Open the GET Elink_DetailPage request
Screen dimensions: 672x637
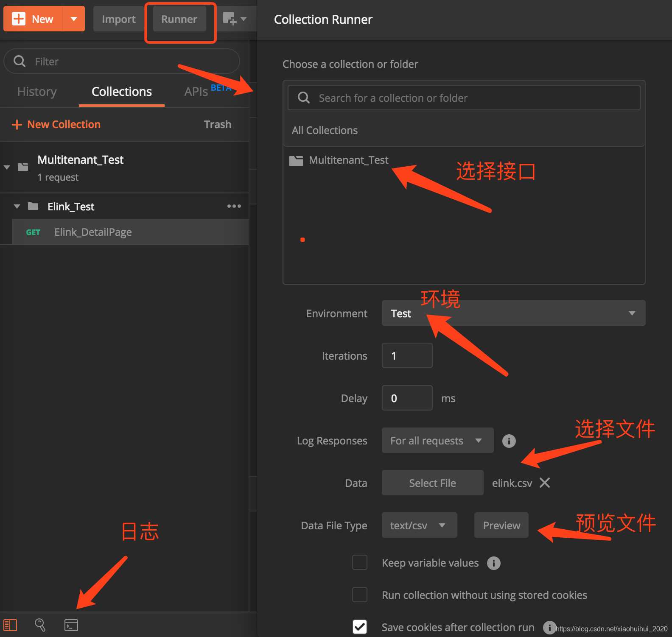coord(130,232)
